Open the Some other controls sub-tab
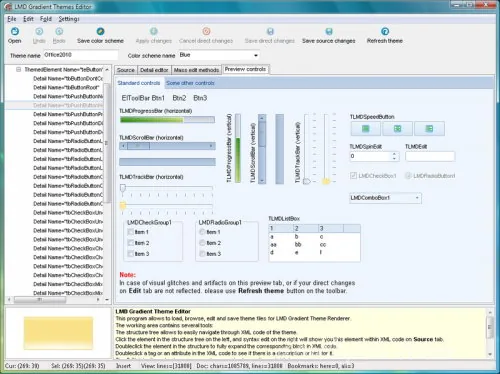This screenshot has width=500, height=374. pos(190,83)
